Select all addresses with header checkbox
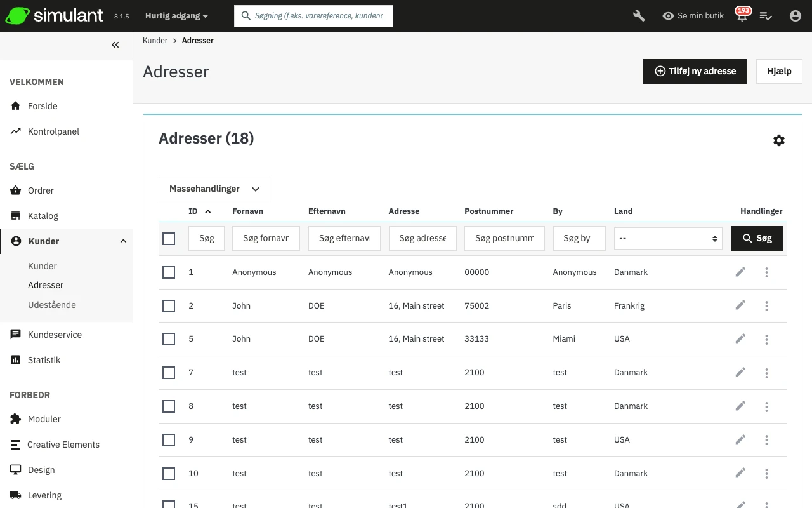Viewport: 812px width, 508px height. click(169, 239)
